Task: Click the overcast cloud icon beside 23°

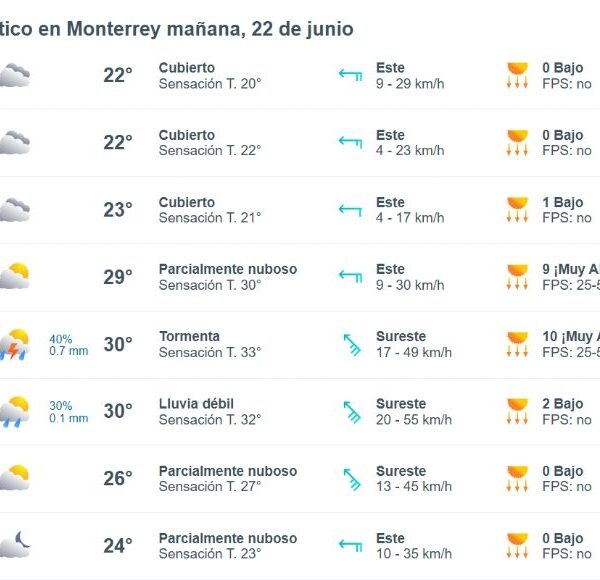Action: 15,210
